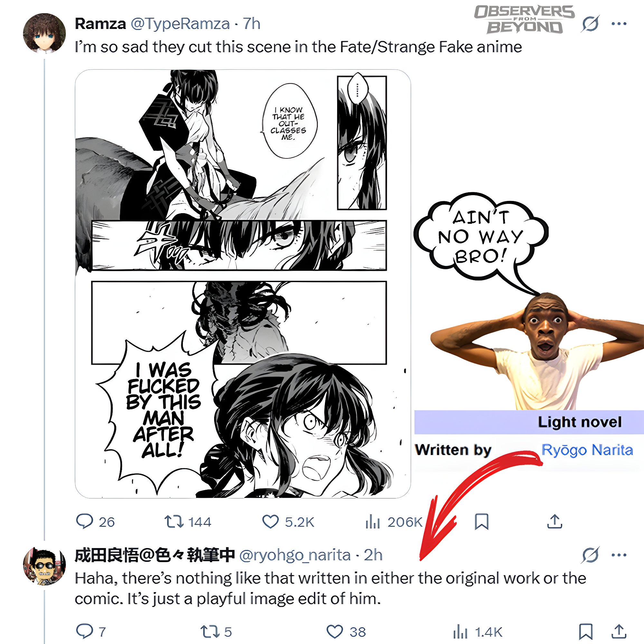
Task: Reply to Narita's comment with 7 replies
Action: (85, 631)
